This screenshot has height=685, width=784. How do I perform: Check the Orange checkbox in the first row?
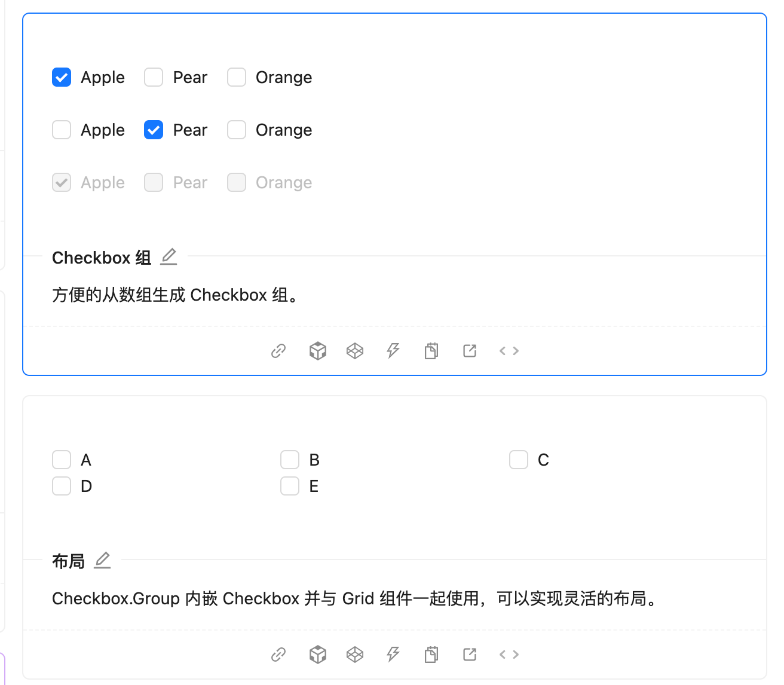[237, 77]
